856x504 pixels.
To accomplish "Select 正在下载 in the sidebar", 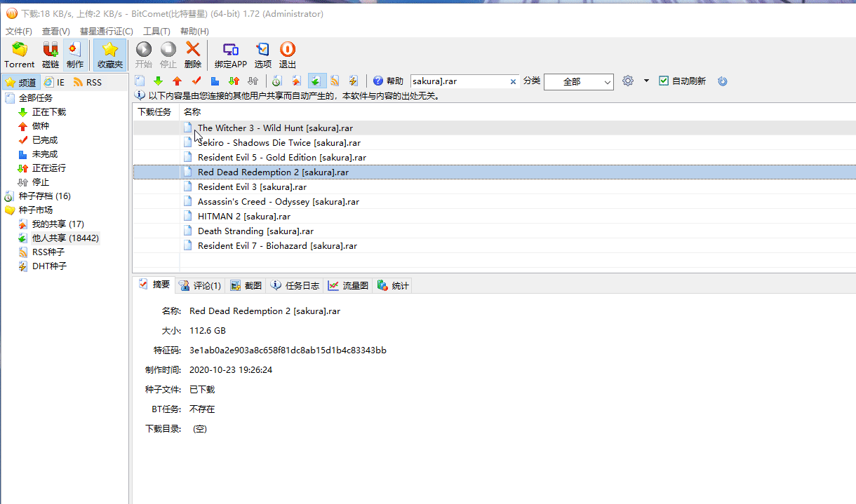I will coord(48,111).
